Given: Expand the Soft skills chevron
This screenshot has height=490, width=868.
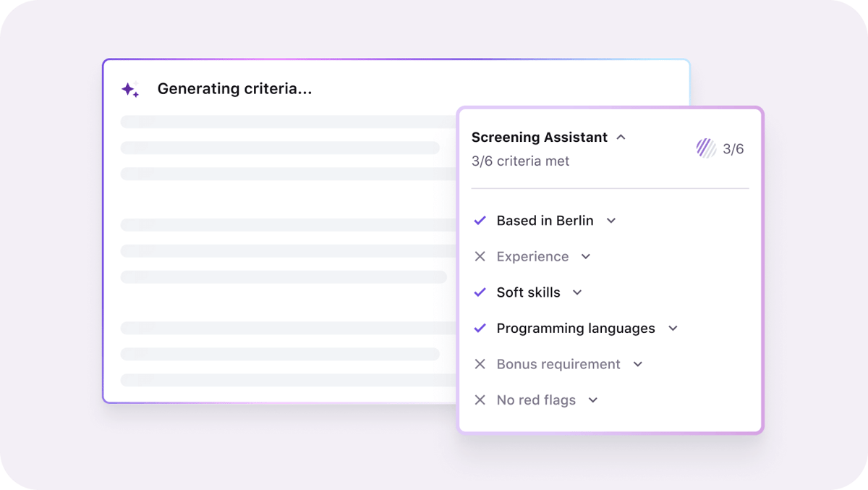Looking at the screenshot, I should coord(577,292).
